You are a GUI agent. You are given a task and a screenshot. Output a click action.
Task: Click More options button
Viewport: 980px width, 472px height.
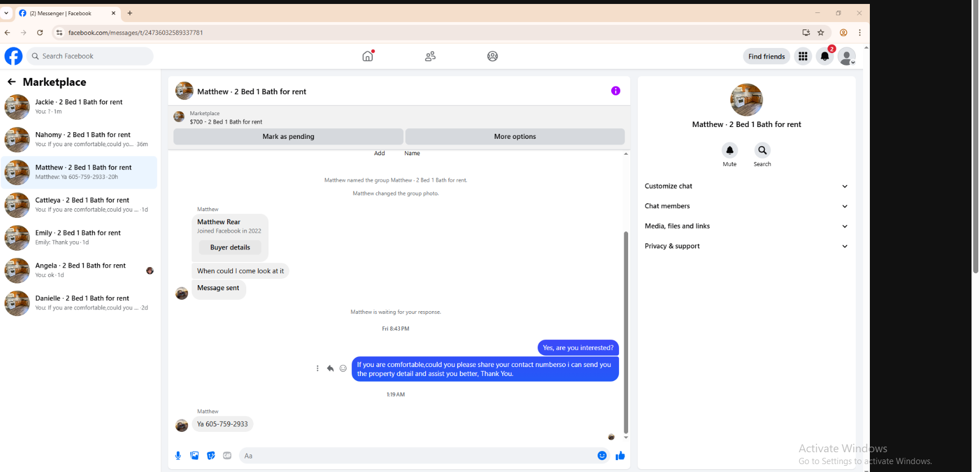click(515, 137)
